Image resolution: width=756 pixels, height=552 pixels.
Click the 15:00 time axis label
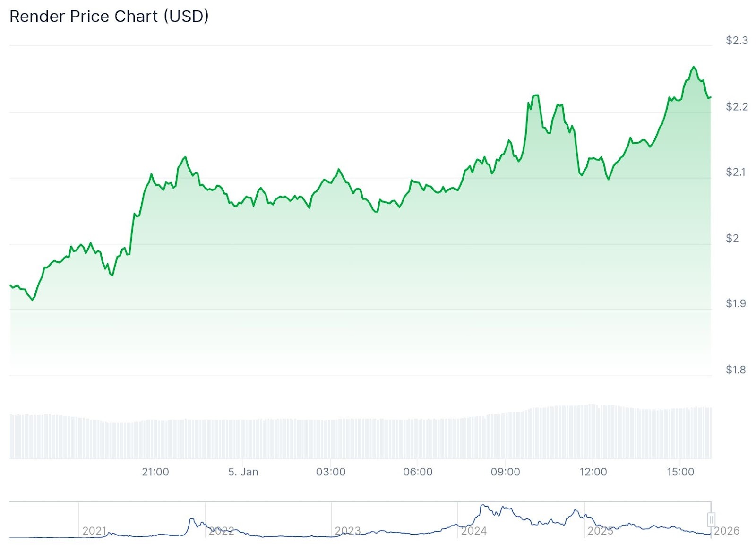point(680,472)
